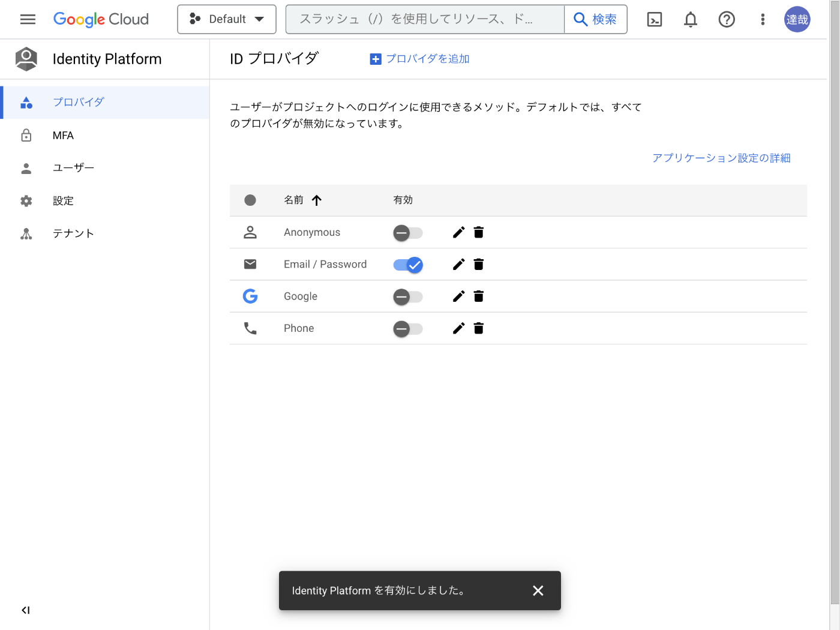Viewport: 840px width, 630px height.
Task: Click the 検索 search button
Action: (595, 19)
